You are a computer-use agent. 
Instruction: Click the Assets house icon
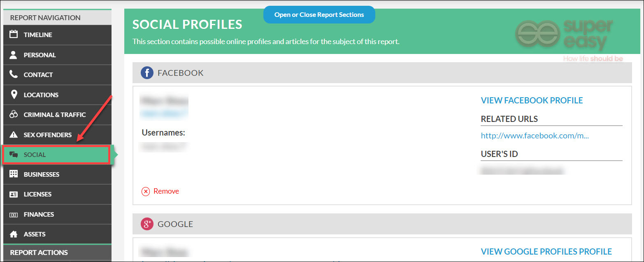point(14,234)
